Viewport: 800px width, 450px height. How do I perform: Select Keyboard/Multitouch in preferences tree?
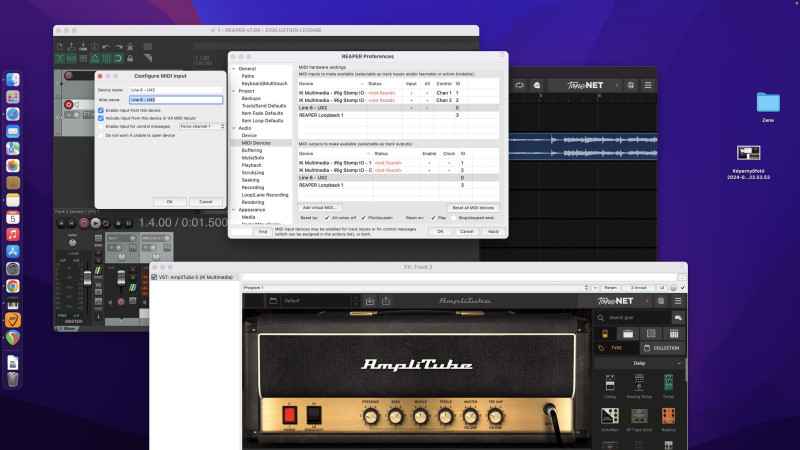264,83
